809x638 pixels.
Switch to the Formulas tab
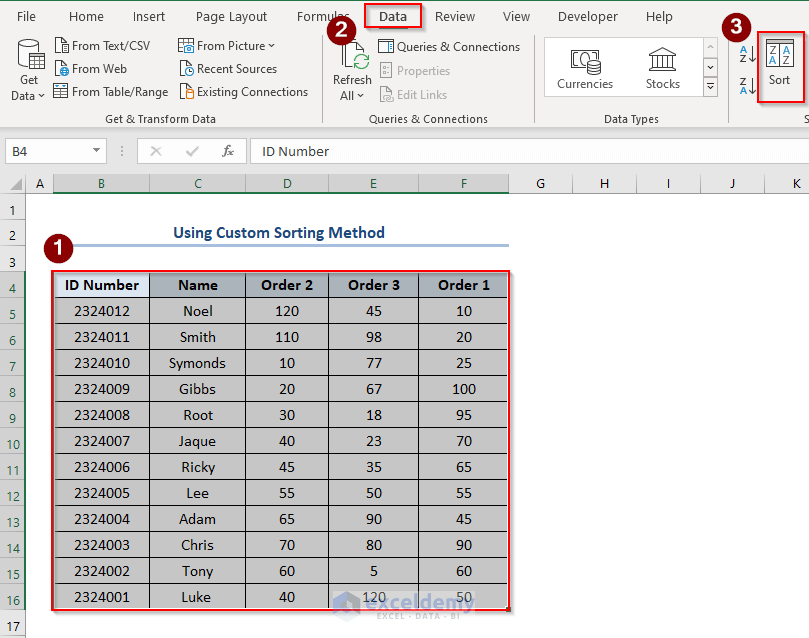point(323,16)
